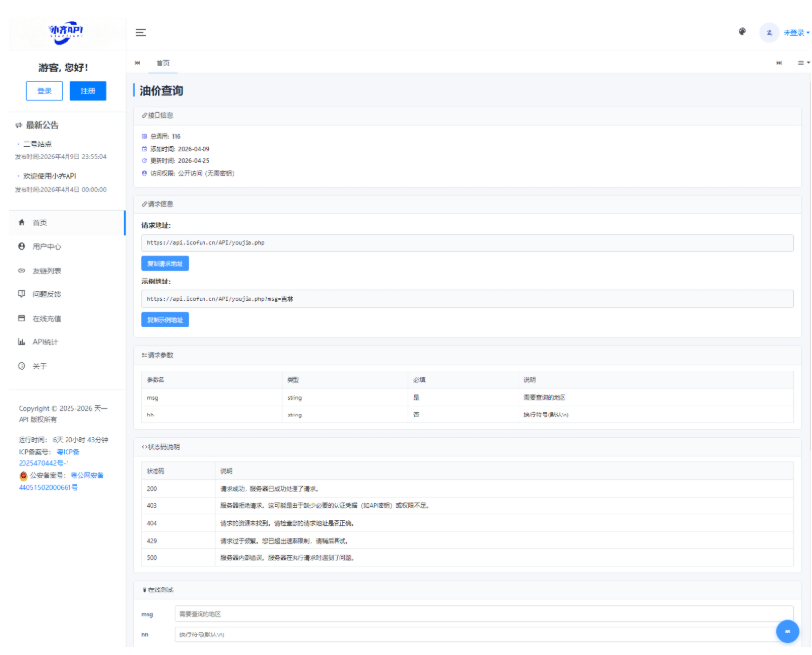Click the 友链列表 links list icon
This screenshot has height=655, width=812.
tap(21, 271)
